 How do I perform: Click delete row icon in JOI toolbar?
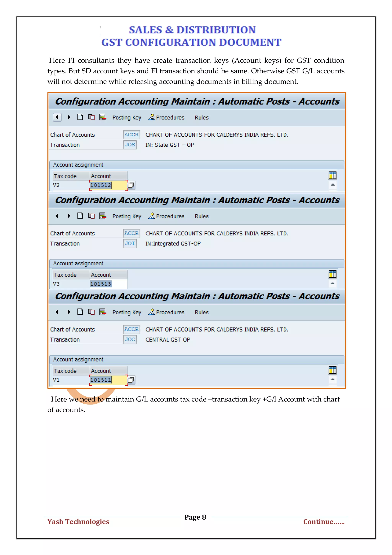103,216
